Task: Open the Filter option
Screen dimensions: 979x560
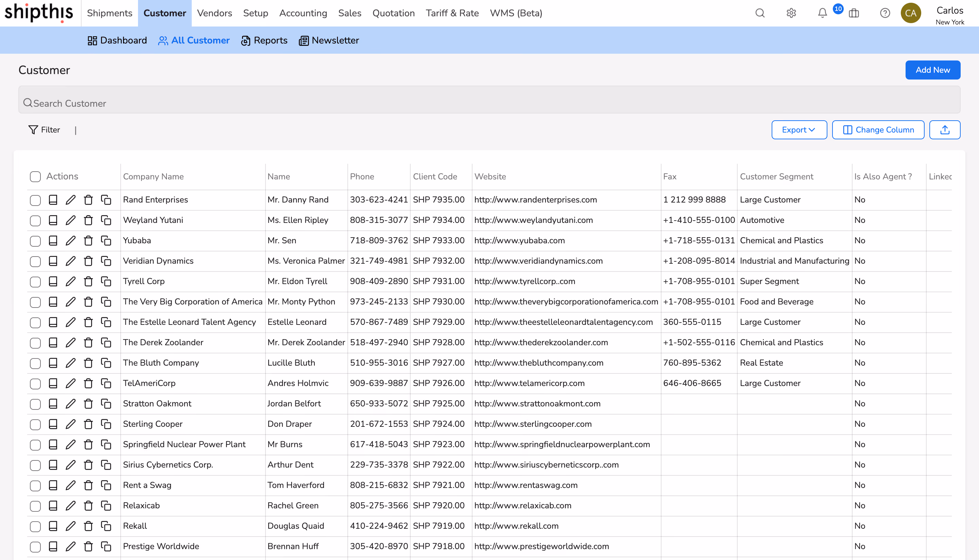Action: click(44, 129)
